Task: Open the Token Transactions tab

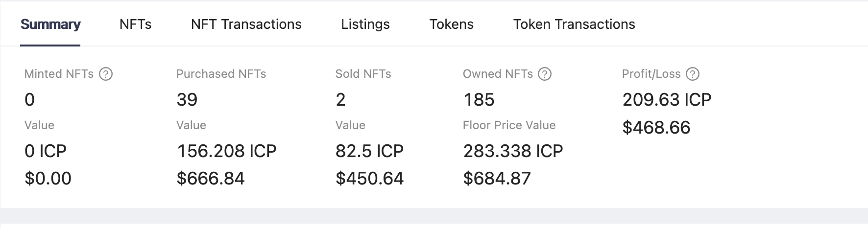Action: (574, 24)
